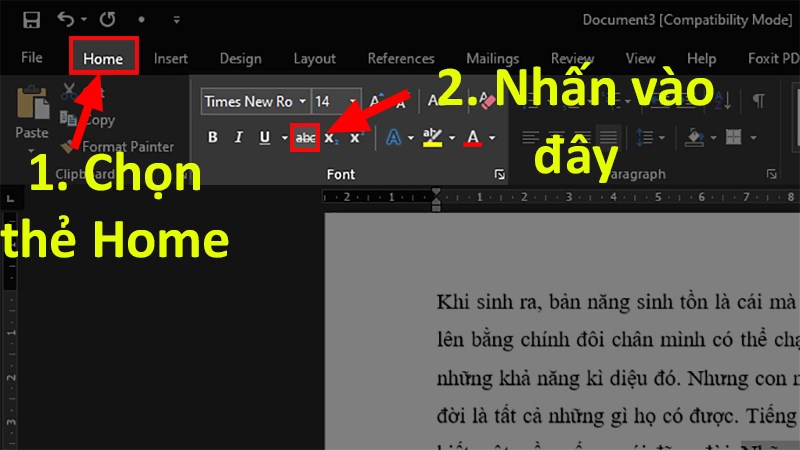Image resolution: width=800 pixels, height=450 pixels.
Task: Click line starting "đời là tất cả những gì"
Action: pyautogui.click(x=618, y=416)
